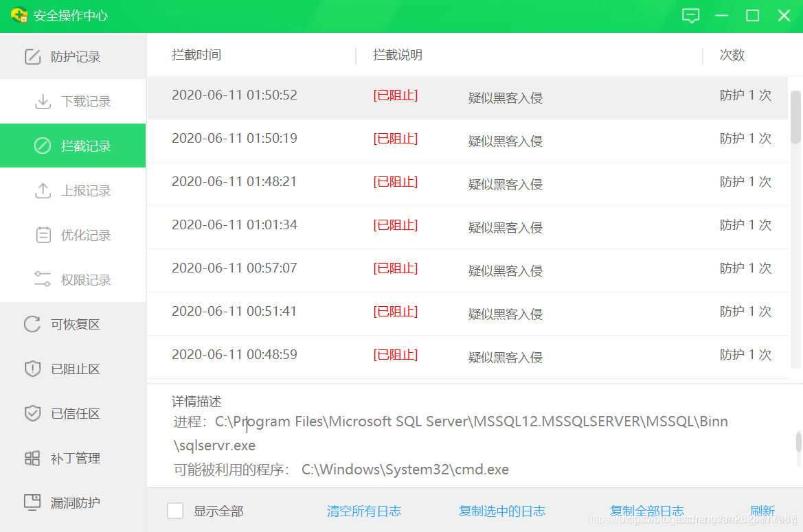Click the 漏洞防护 monitor icon
This screenshot has height=532, width=803.
[32, 502]
